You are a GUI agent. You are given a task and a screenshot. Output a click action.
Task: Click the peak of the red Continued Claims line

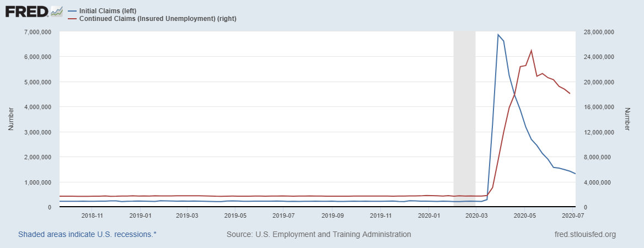[x=531, y=51]
